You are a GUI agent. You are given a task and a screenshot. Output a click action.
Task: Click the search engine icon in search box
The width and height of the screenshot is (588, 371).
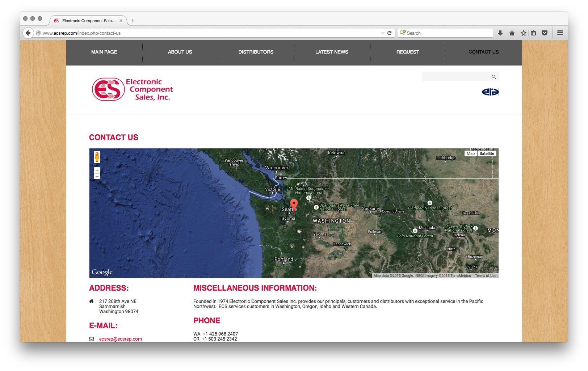pyautogui.click(x=403, y=33)
